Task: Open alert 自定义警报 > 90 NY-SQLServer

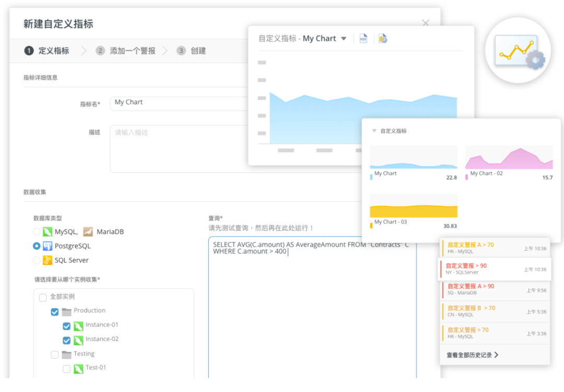Action: click(494, 269)
